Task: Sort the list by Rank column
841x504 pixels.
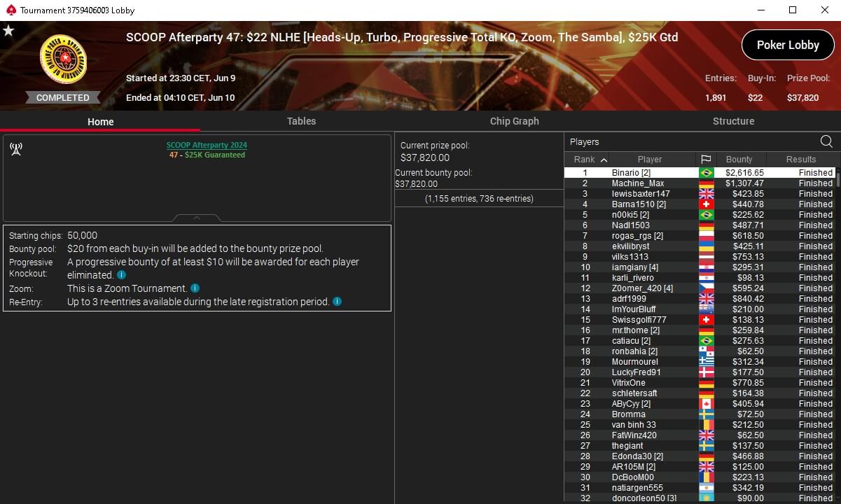Action: point(591,159)
